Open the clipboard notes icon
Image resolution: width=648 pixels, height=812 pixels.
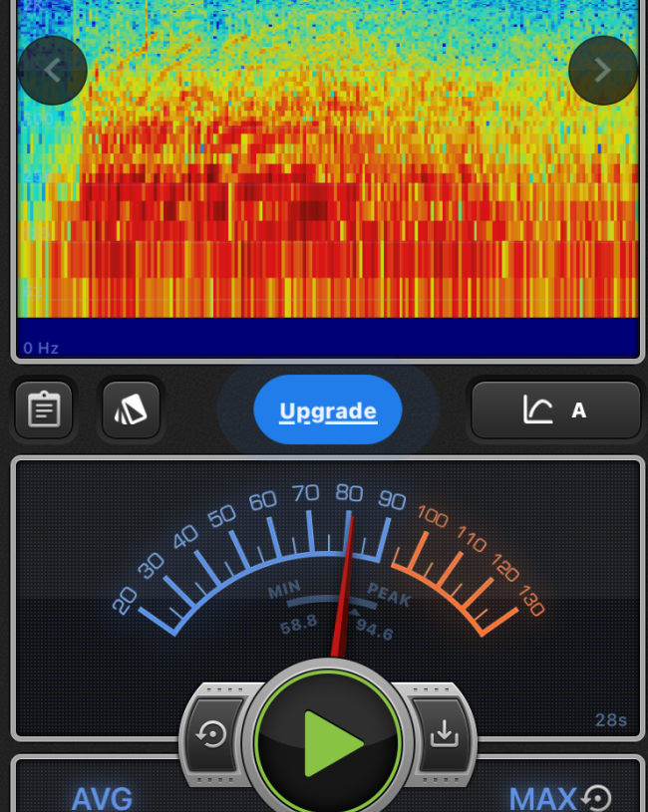coord(44,409)
